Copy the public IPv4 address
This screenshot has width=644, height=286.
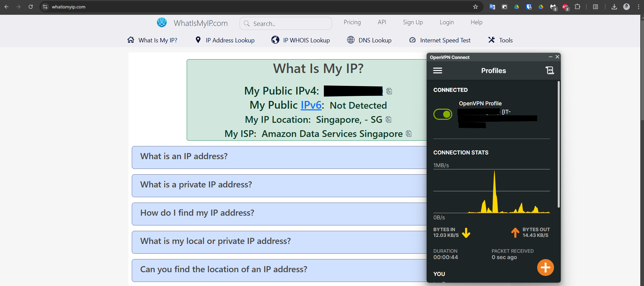click(389, 91)
